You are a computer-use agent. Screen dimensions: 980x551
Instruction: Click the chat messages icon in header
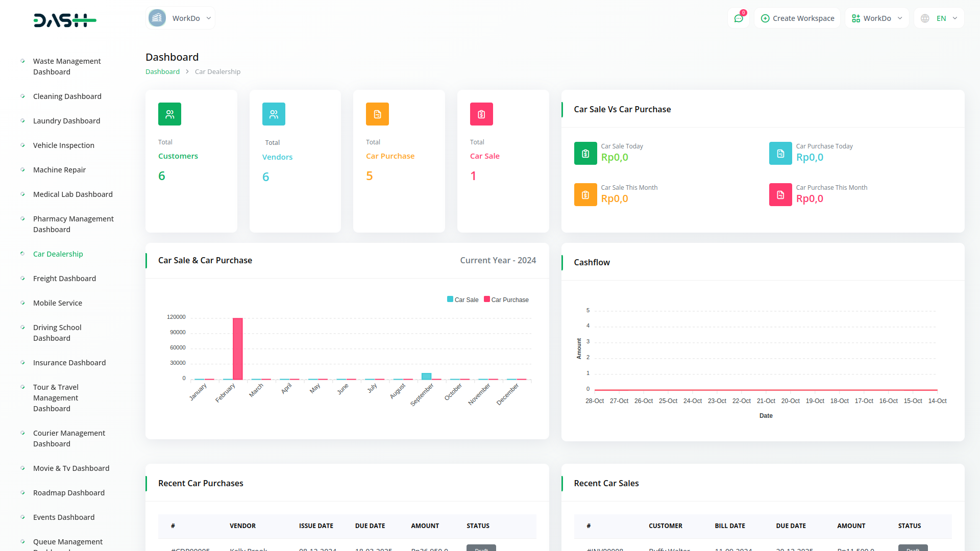[739, 18]
